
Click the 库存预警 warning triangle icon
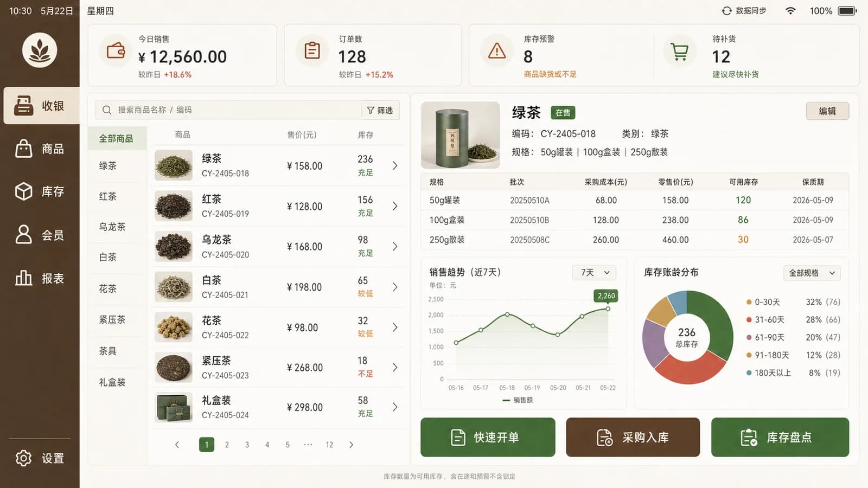(497, 50)
